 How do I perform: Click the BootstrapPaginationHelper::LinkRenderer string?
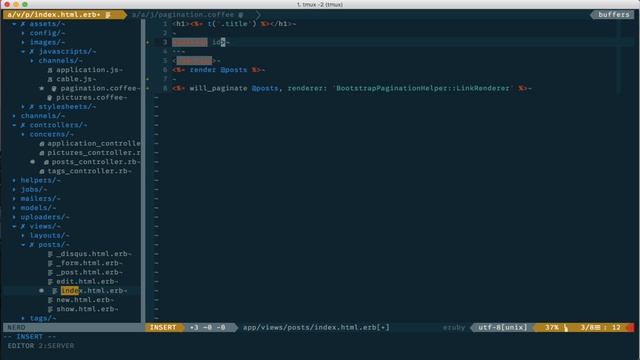(x=423, y=88)
